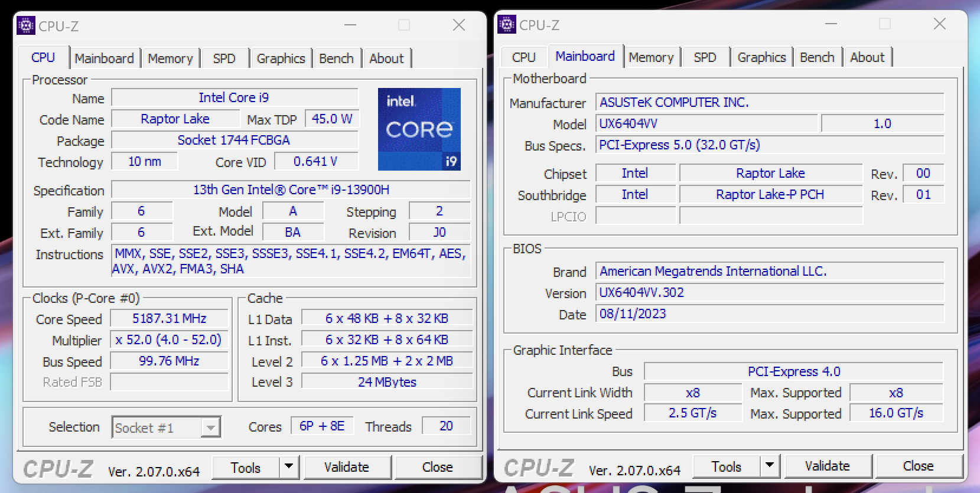The width and height of the screenshot is (980, 493).
Task: Show the About tab in left window
Action: point(386,58)
